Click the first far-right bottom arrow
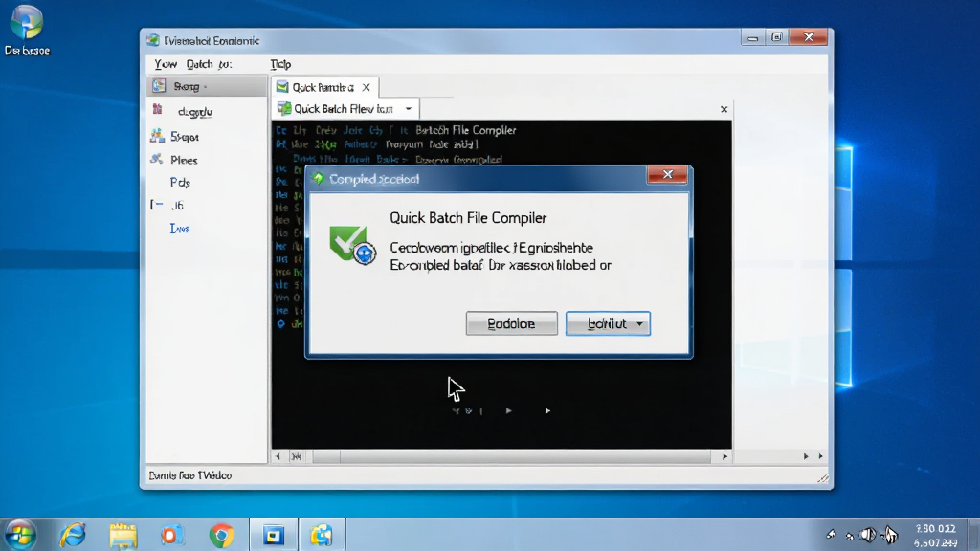This screenshot has height=551, width=980. click(x=806, y=456)
